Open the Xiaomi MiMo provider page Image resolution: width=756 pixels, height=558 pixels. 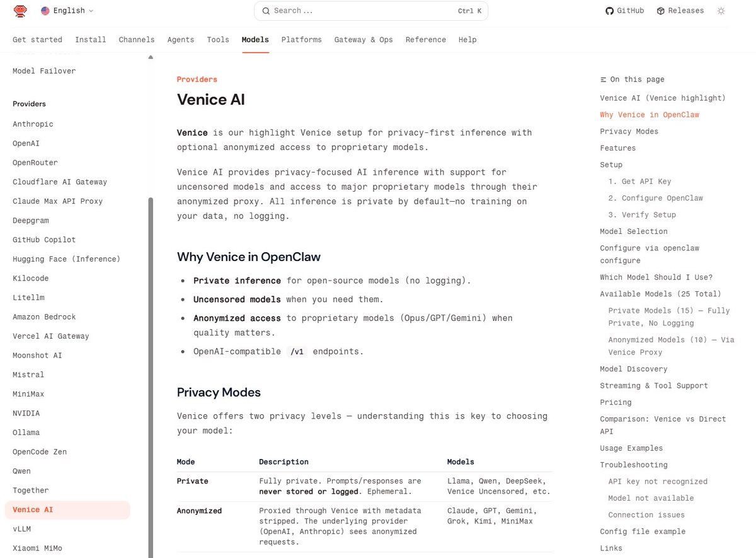(x=37, y=549)
